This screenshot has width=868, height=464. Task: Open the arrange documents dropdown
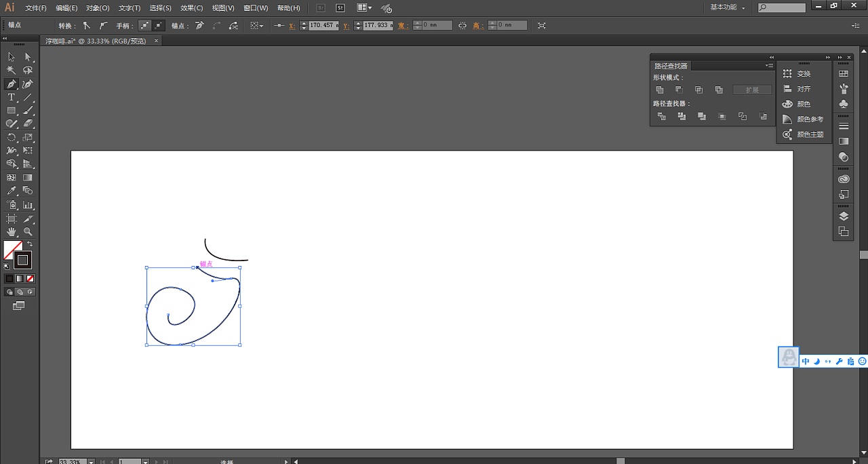click(x=365, y=8)
